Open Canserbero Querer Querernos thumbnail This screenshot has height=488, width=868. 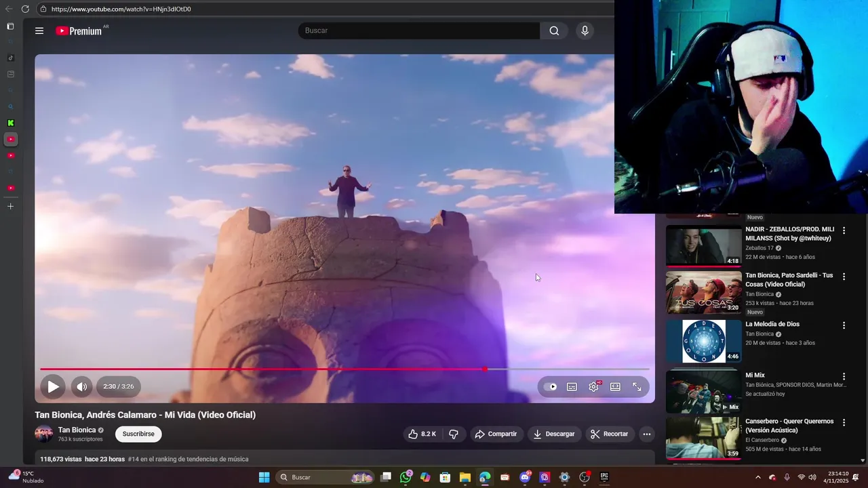(703, 438)
